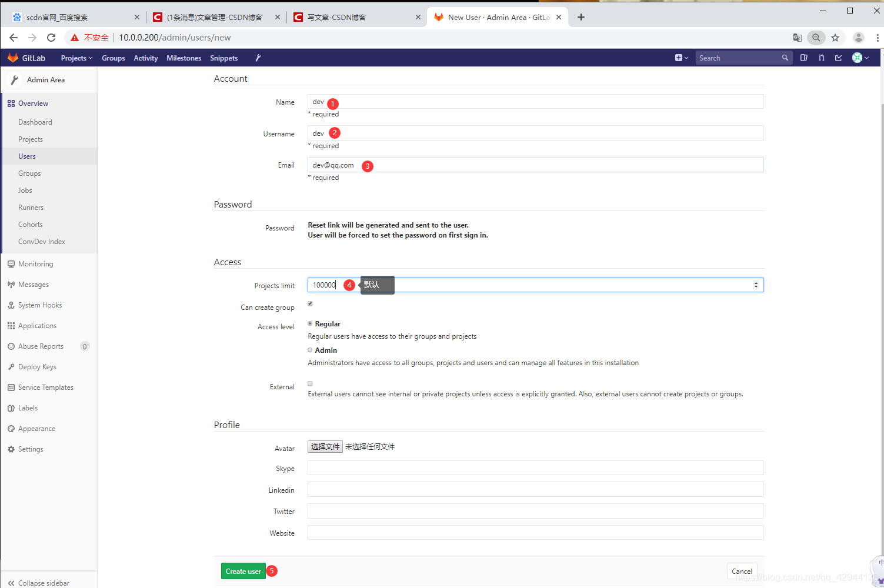The height and width of the screenshot is (588, 884).
Task: Open the new item plus dropdown
Action: (x=681, y=58)
